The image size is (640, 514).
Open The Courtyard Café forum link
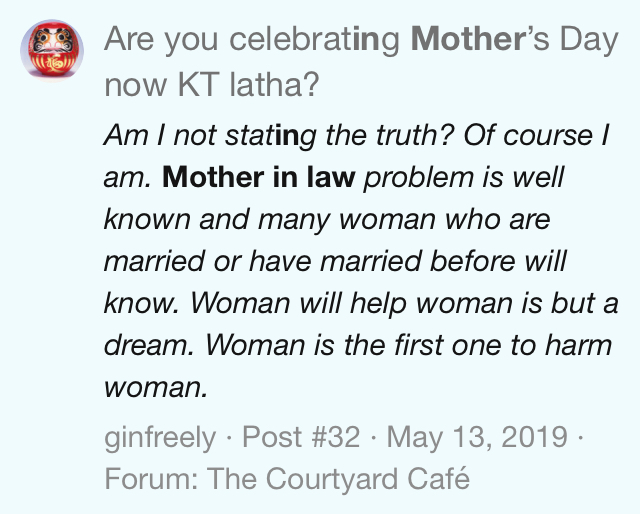click(338, 478)
